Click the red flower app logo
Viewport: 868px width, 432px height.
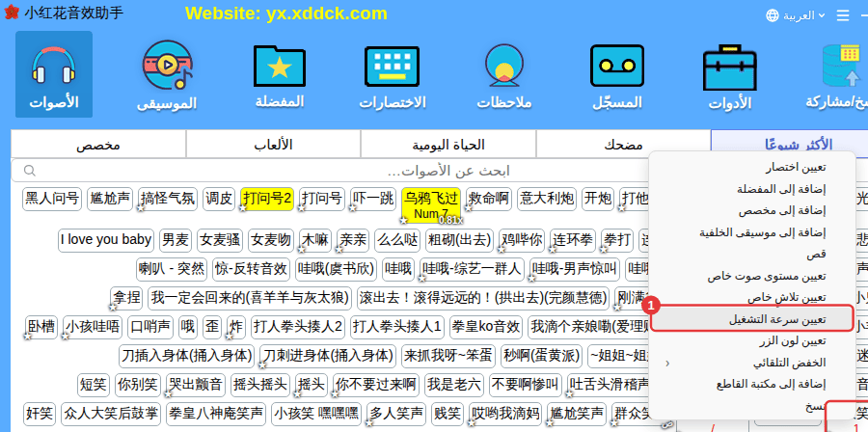coord(11,13)
